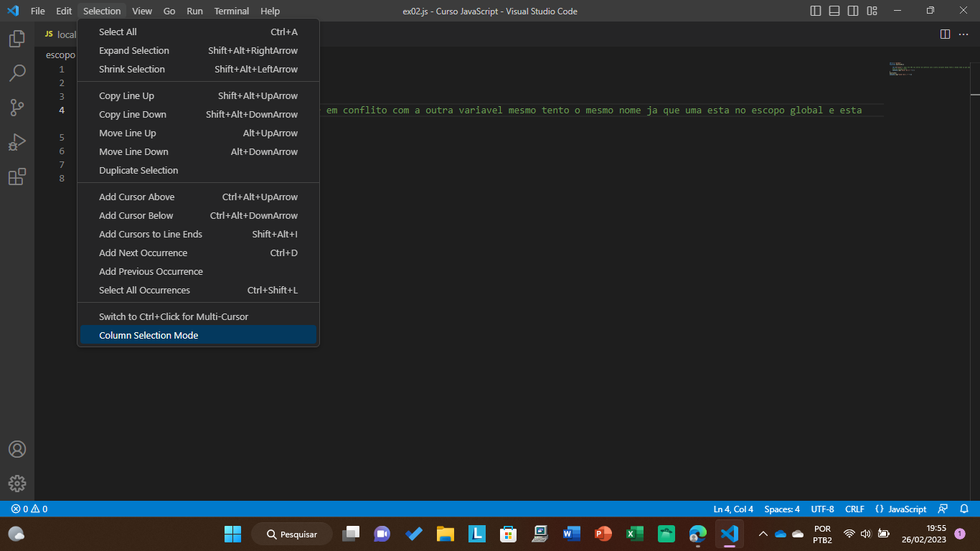Click UTF-8 encoding selector
This screenshot has height=551, width=980.
[x=822, y=509]
